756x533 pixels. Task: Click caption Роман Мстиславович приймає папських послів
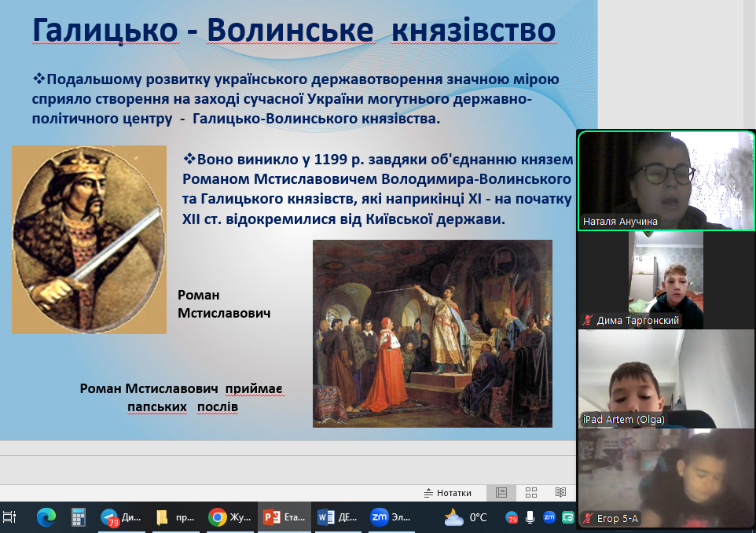tap(182, 398)
